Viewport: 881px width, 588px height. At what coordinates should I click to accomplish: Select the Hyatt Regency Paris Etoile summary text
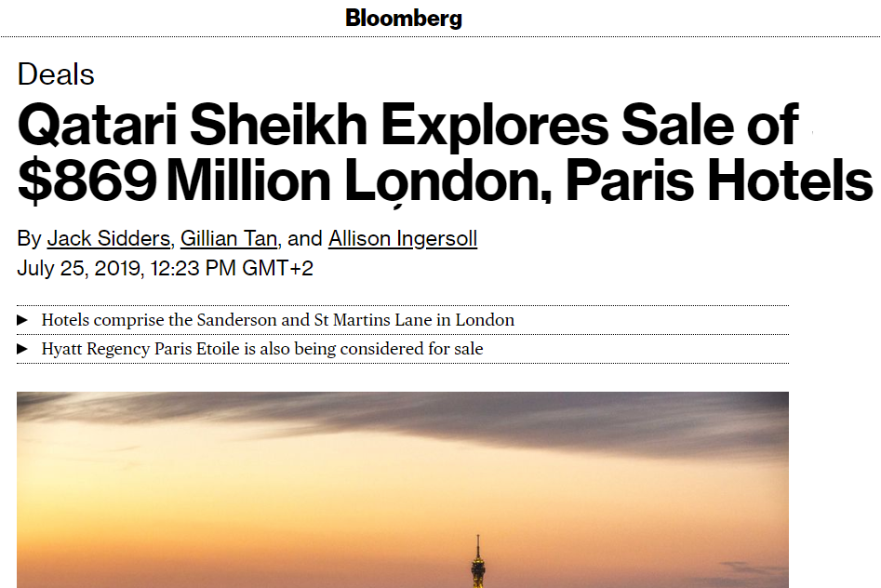tap(262, 349)
